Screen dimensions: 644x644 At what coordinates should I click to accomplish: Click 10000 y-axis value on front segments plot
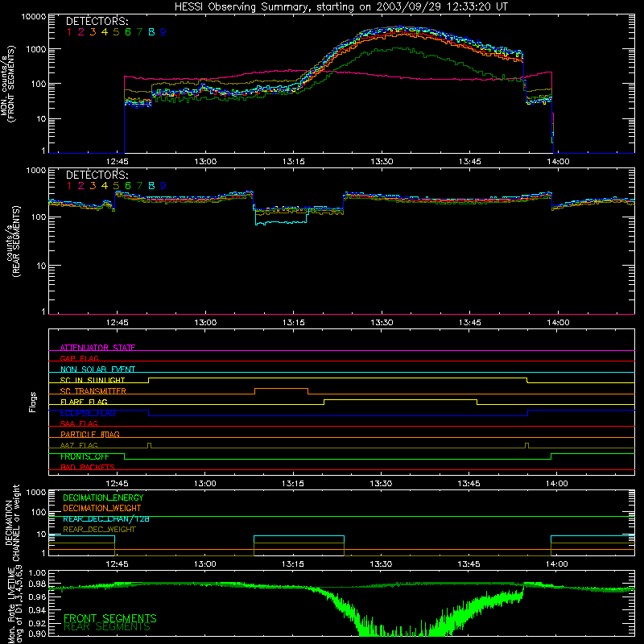click(34, 16)
